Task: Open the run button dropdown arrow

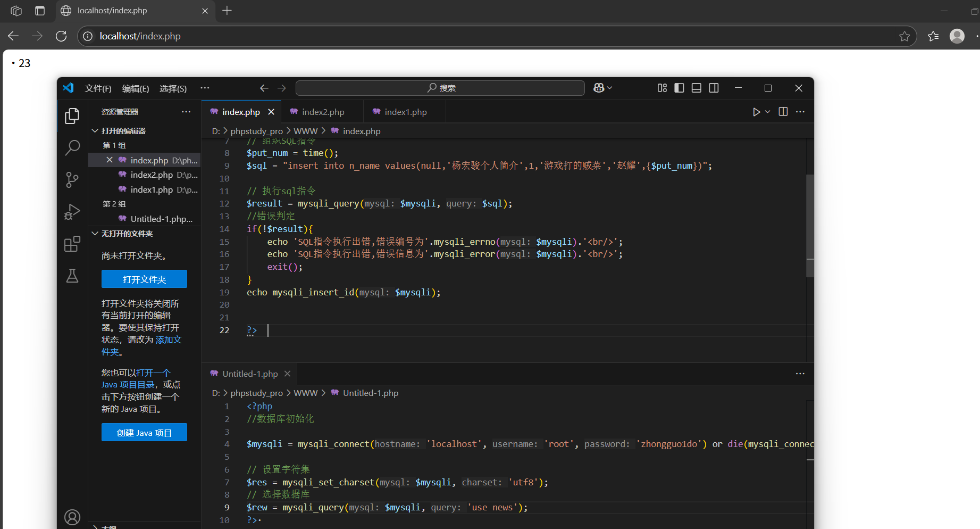Action: 768,112
